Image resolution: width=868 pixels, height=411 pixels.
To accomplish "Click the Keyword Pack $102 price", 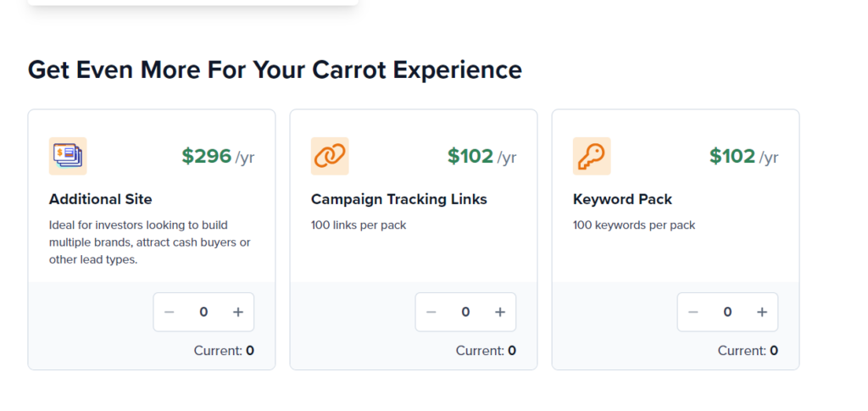I will tap(743, 157).
